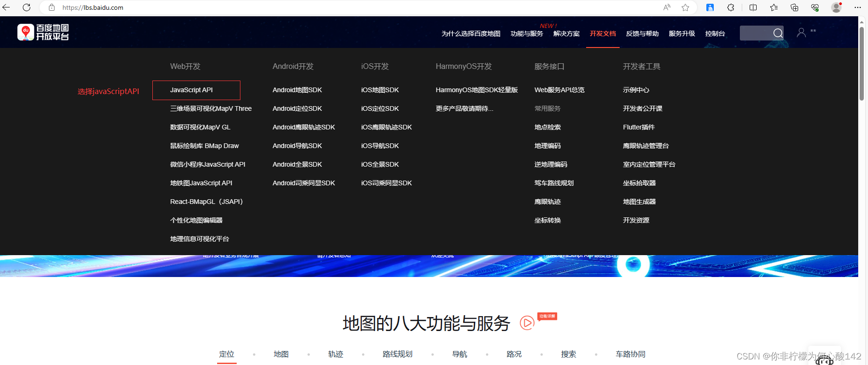The height and width of the screenshot is (365, 868).
Task: Open 地图生成器 tool
Action: 639,202
